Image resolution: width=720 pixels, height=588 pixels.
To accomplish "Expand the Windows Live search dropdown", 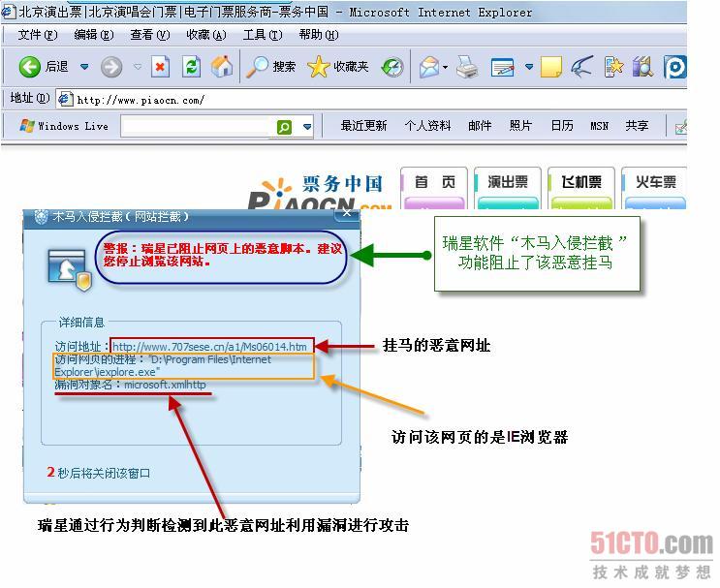I will pyautogui.click(x=307, y=126).
